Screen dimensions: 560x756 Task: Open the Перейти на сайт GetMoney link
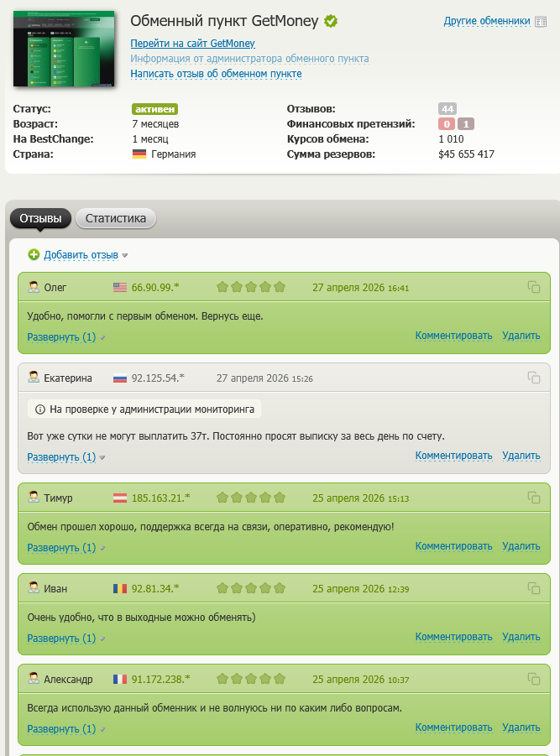(192, 44)
